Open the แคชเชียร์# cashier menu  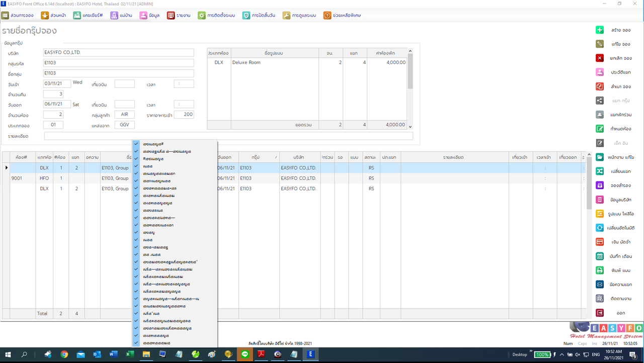pos(88,16)
